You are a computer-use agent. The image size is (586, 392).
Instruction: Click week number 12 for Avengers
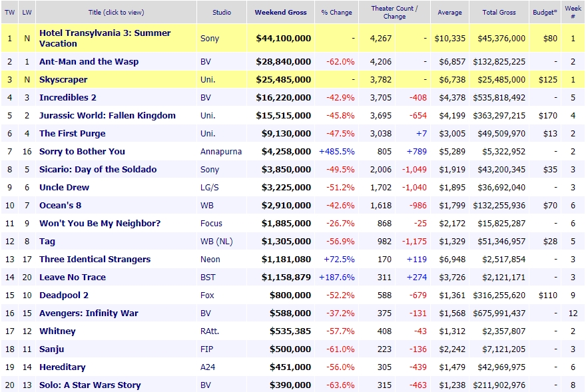tap(573, 313)
